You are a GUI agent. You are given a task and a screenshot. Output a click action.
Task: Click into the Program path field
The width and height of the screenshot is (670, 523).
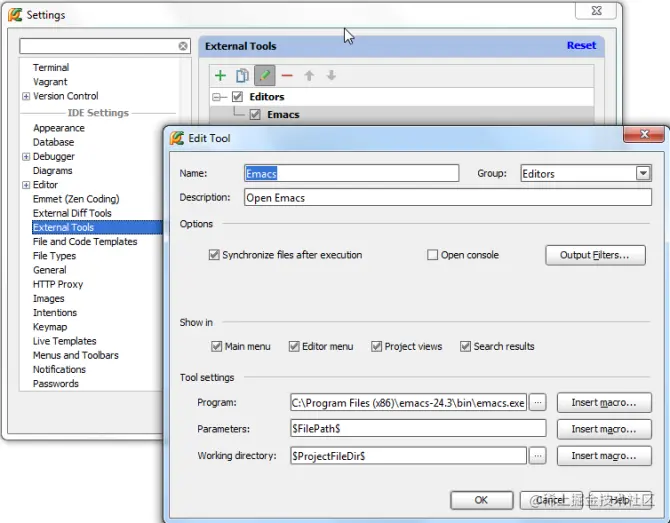(x=408, y=403)
